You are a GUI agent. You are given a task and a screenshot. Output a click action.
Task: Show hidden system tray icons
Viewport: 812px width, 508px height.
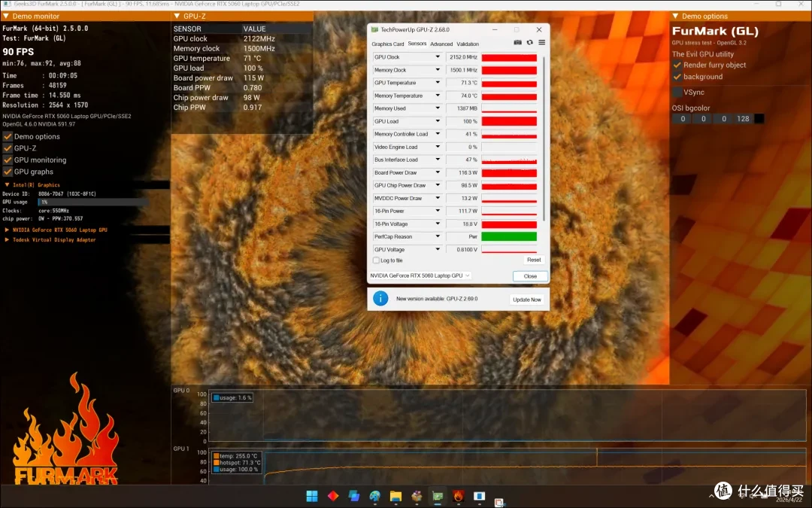(x=711, y=496)
